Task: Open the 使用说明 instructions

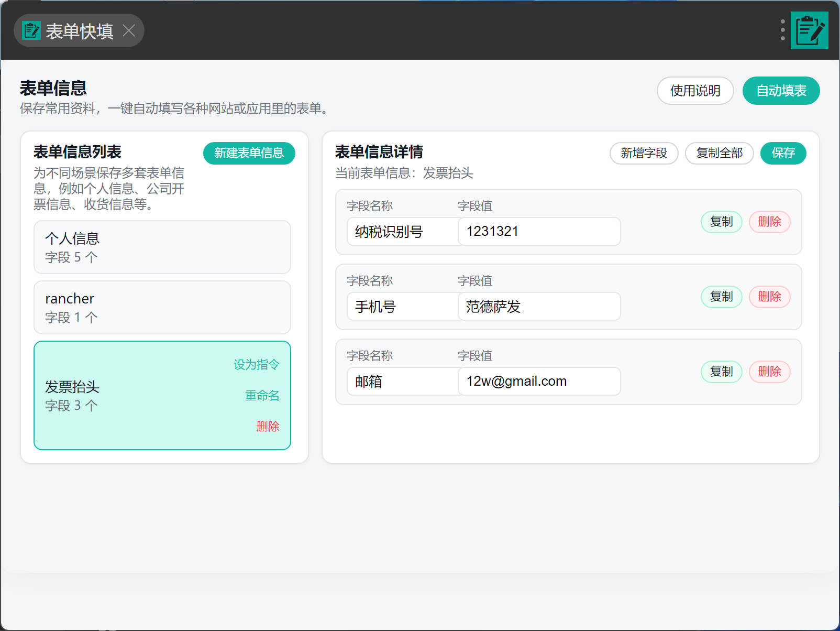Action: (x=695, y=91)
